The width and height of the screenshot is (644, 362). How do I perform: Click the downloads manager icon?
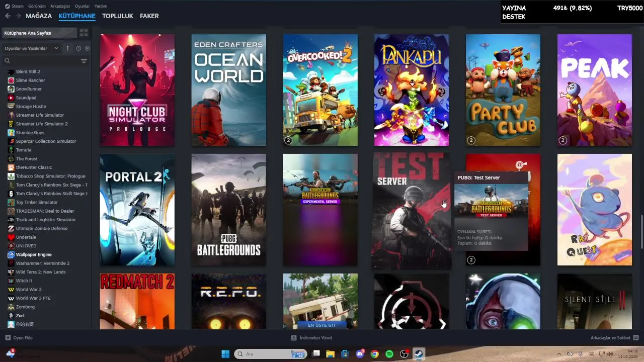[x=294, y=338]
